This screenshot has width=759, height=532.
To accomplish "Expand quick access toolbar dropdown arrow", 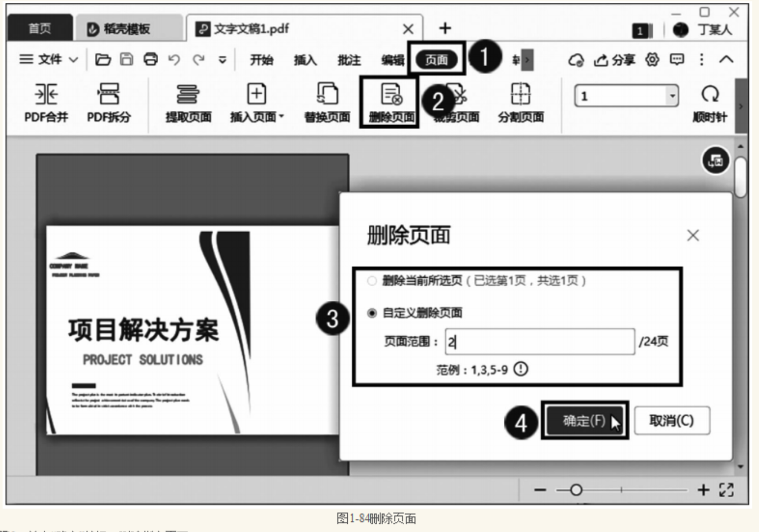I will (222, 60).
